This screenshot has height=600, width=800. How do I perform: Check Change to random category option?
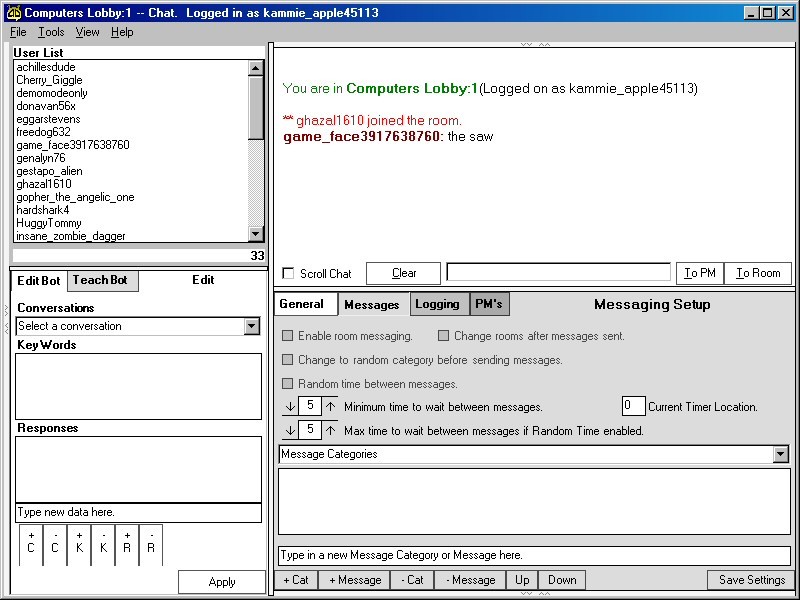(288, 360)
